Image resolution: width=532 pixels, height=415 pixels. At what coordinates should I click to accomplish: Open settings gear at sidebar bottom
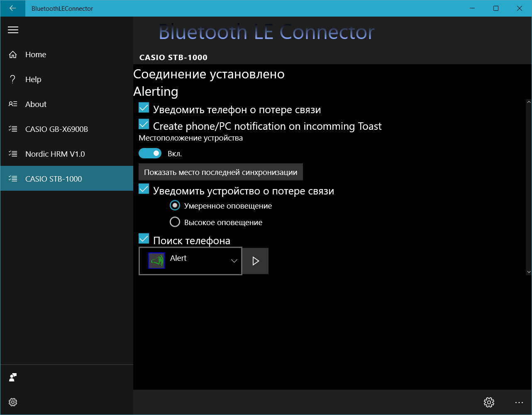pos(13,402)
